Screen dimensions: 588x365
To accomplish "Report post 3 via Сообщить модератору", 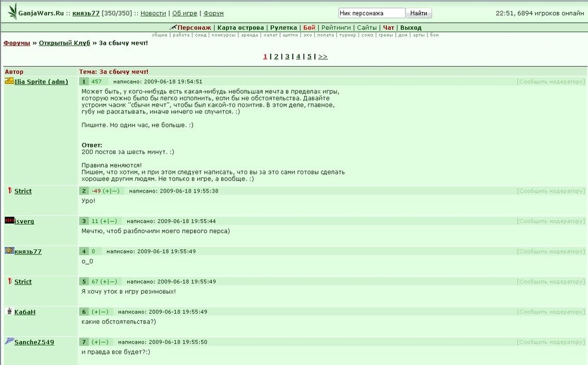I will pyautogui.click(x=551, y=221).
